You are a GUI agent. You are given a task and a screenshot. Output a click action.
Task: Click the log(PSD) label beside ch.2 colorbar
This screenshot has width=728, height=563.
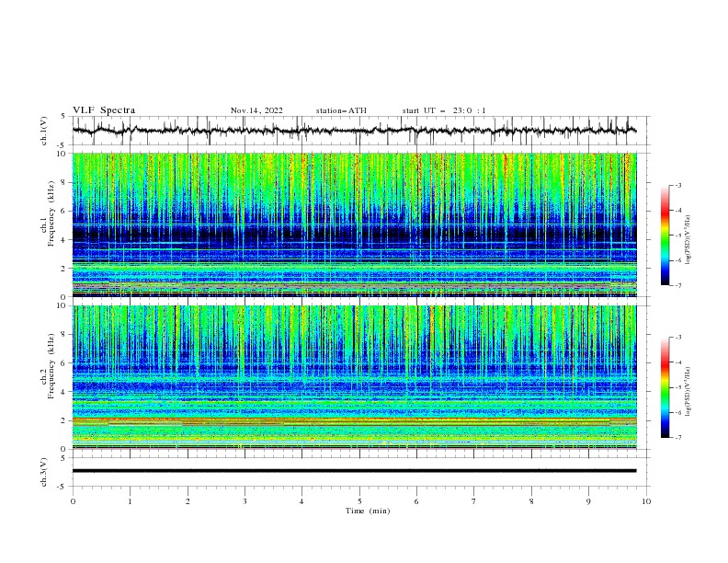coord(688,392)
